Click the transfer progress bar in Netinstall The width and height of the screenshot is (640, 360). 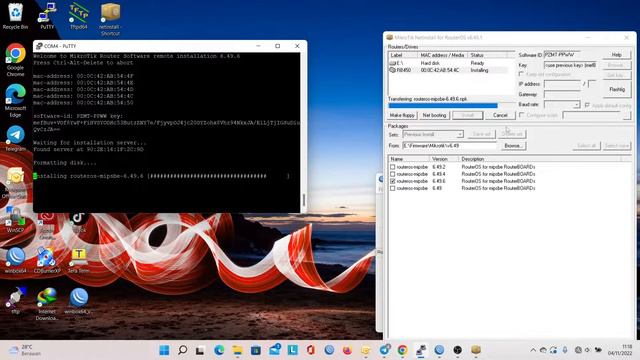click(x=451, y=106)
